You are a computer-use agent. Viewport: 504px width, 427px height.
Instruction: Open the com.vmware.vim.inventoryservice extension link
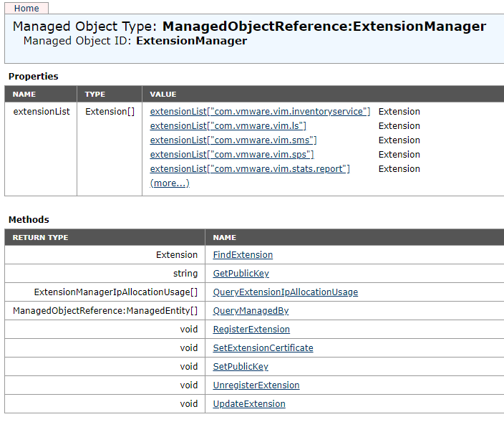coord(260,112)
